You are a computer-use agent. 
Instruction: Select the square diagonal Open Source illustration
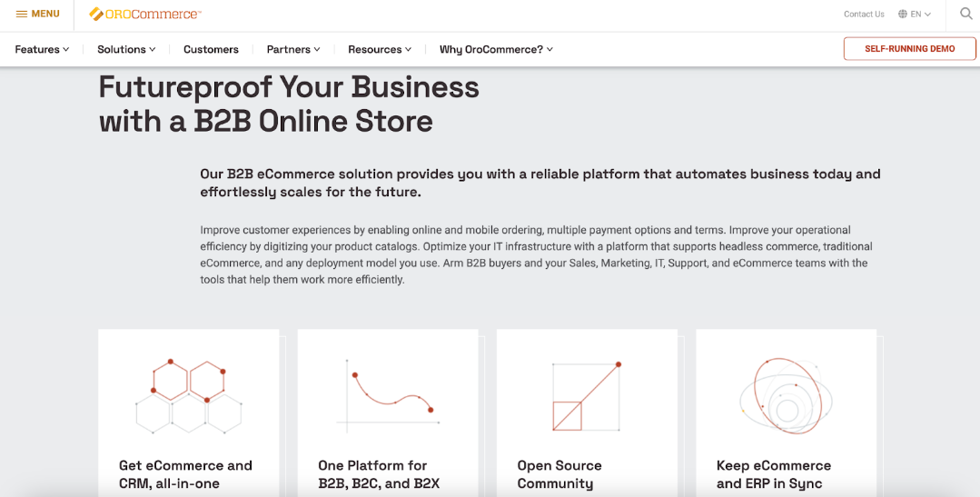point(586,396)
